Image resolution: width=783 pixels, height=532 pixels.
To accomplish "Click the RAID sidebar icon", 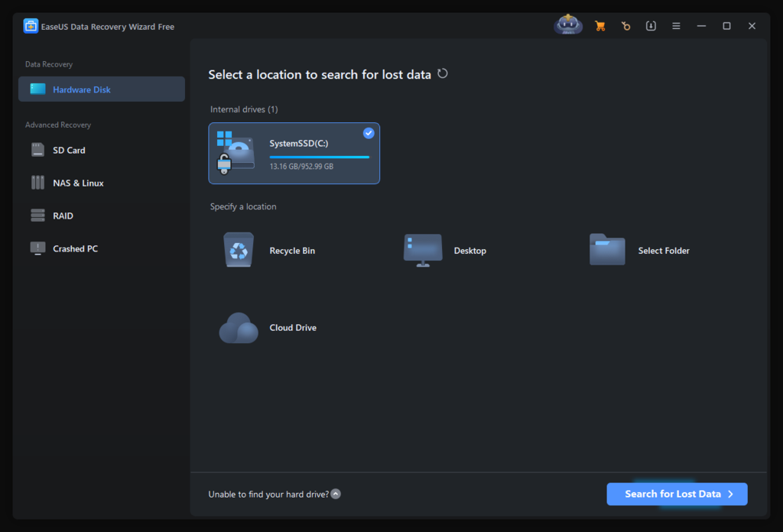I will pos(37,216).
